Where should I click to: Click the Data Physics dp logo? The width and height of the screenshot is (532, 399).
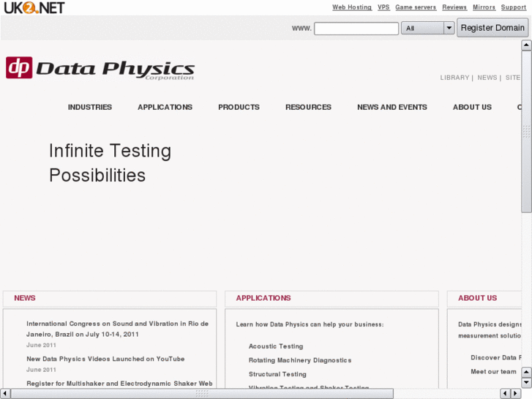[100, 69]
